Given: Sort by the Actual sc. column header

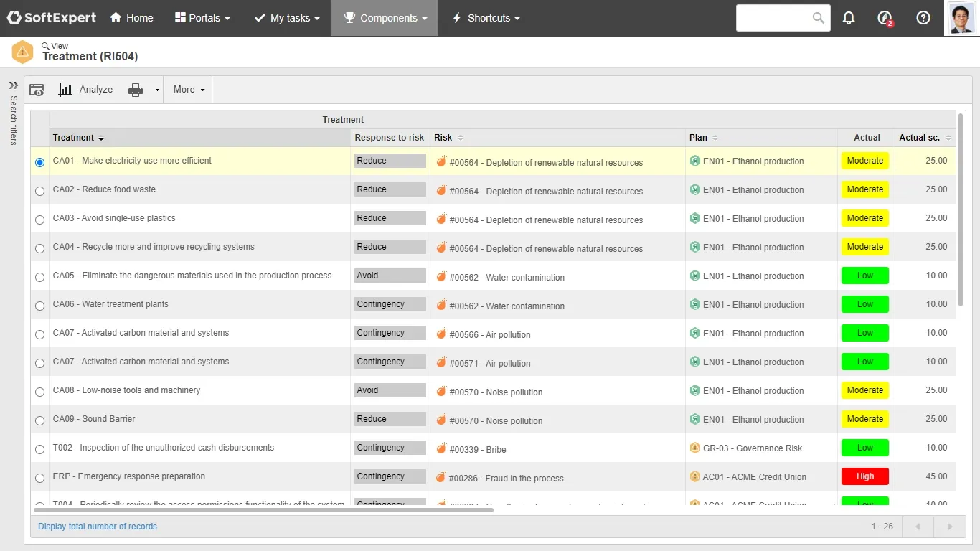Looking at the screenshot, I should click(x=924, y=138).
